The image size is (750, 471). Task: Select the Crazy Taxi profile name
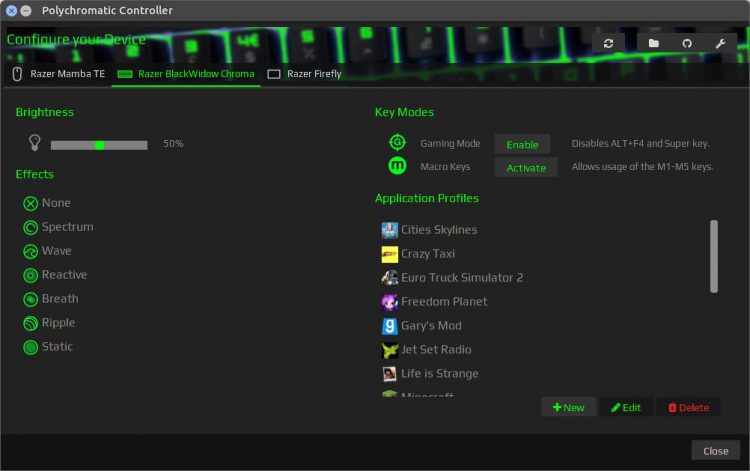coord(428,254)
